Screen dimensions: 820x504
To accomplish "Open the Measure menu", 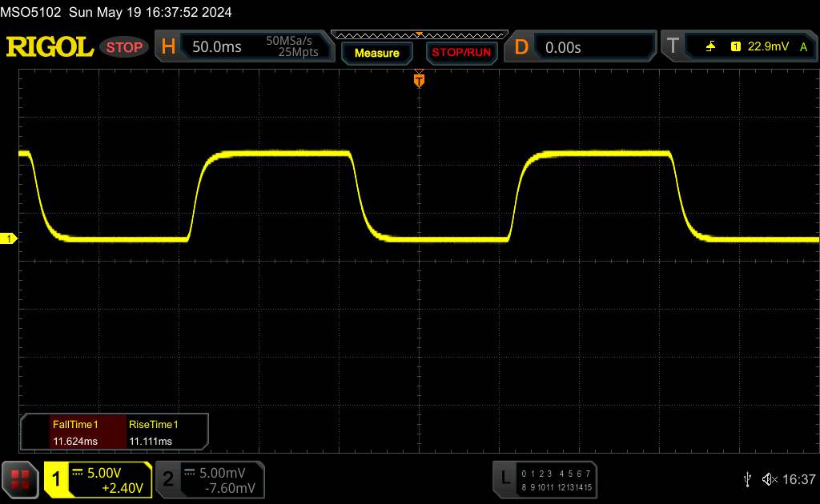I will coord(377,53).
